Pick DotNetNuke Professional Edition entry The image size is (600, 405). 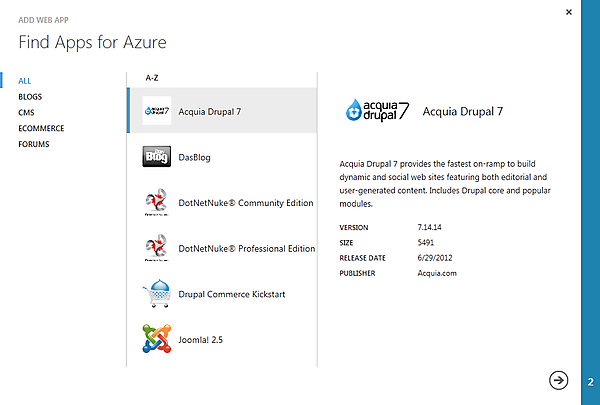coord(245,249)
